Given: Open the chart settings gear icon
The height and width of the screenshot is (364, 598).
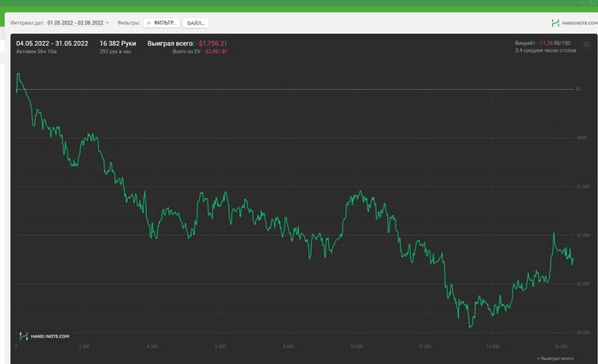Looking at the screenshot, I should [x=587, y=44].
